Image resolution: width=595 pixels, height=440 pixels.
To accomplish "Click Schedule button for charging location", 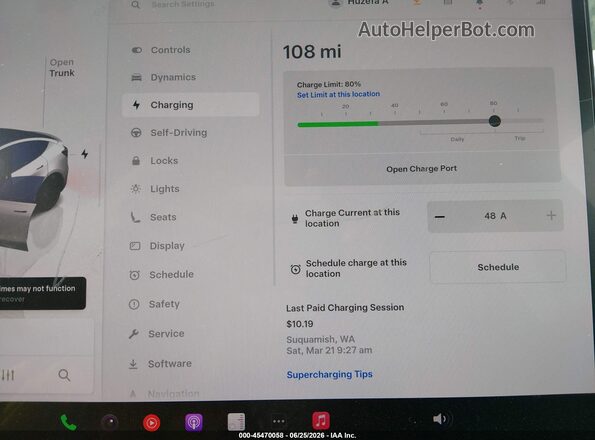I will pyautogui.click(x=498, y=267).
